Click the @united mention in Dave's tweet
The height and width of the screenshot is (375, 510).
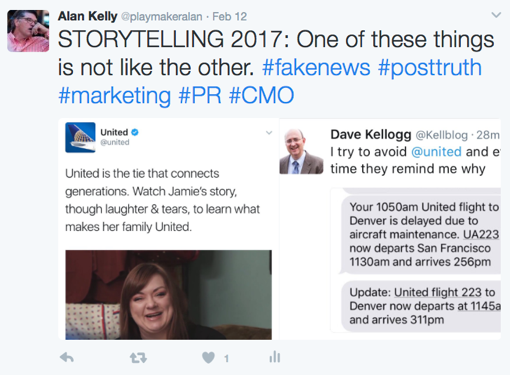click(x=436, y=152)
